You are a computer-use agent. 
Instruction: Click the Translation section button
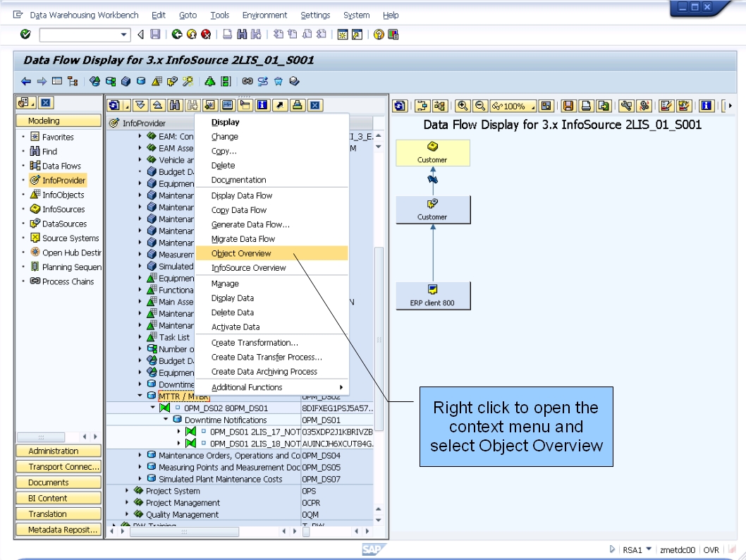point(59,514)
